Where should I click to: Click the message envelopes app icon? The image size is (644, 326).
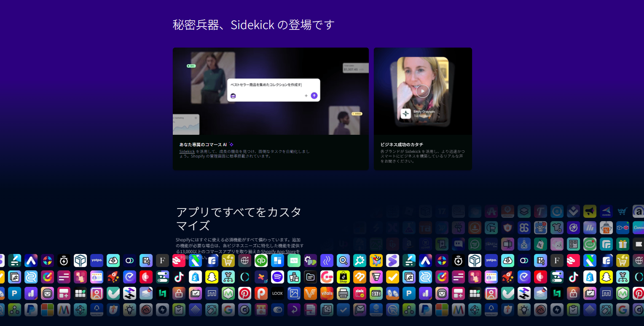click(360, 310)
